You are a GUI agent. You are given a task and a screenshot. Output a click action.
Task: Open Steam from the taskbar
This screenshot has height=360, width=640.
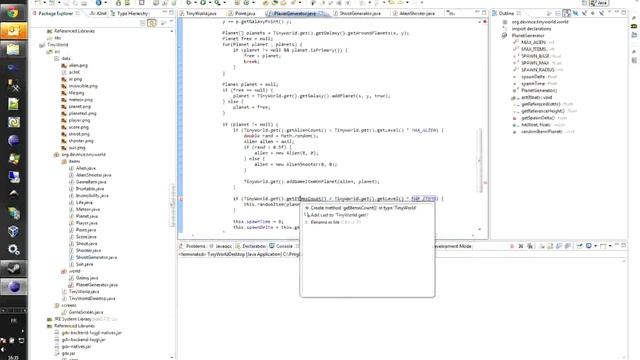pyautogui.click(x=14, y=268)
